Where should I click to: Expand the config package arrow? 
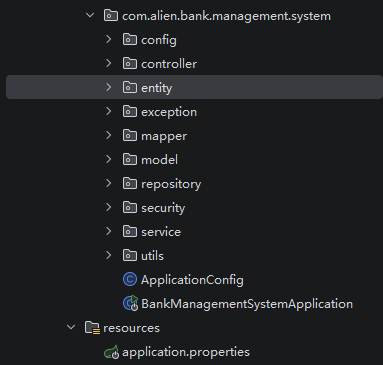(109, 39)
